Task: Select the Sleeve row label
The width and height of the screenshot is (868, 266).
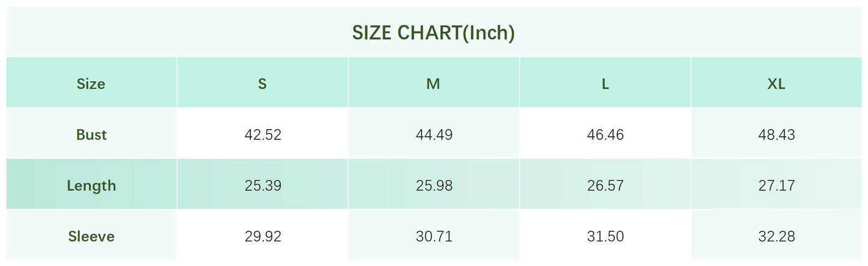Action: click(x=91, y=237)
